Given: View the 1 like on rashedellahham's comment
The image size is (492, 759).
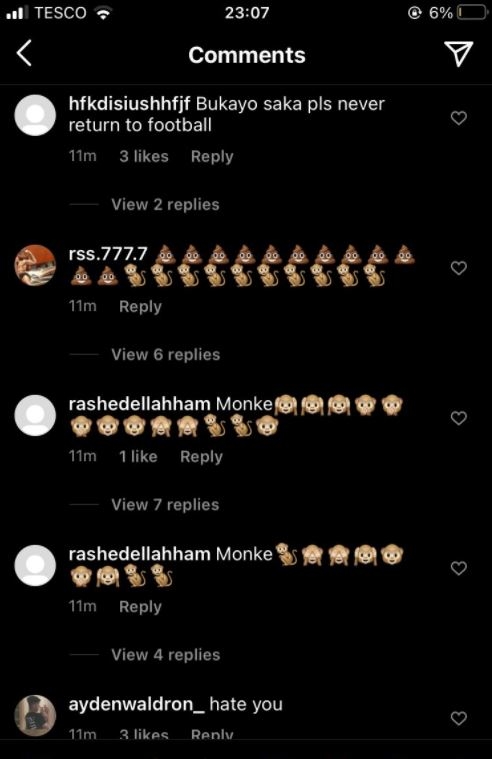Looking at the screenshot, I should click(138, 456).
